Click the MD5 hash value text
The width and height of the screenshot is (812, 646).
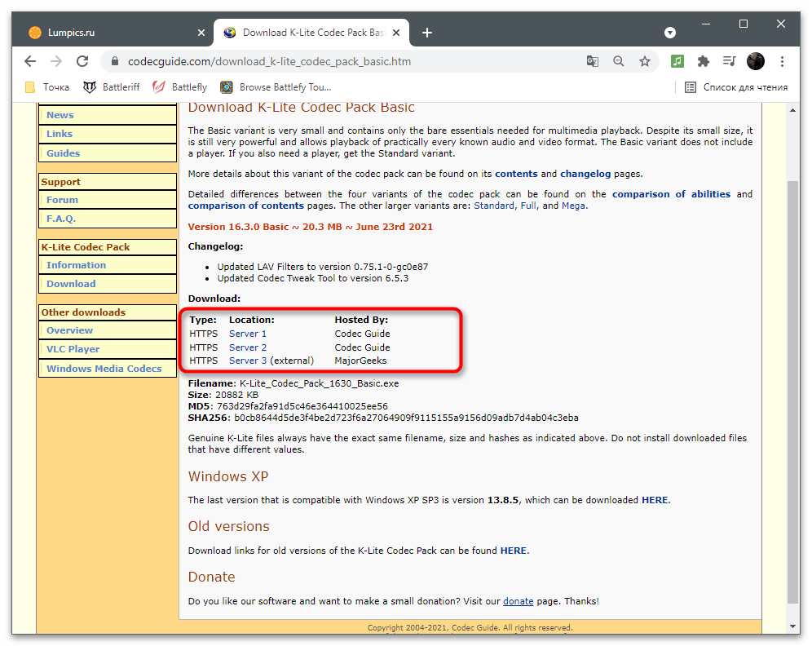(x=302, y=407)
